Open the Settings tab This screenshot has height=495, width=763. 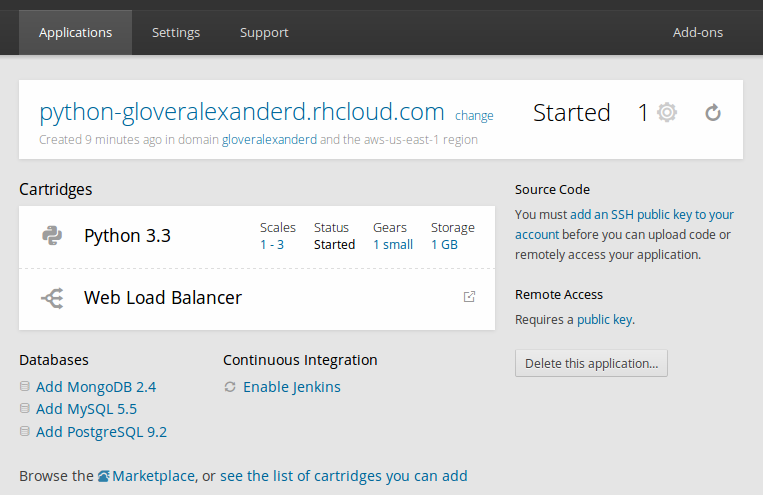click(x=176, y=33)
